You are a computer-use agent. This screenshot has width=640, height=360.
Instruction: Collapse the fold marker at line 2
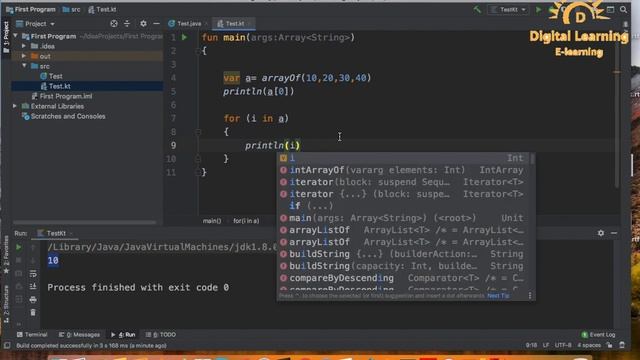[x=198, y=51]
